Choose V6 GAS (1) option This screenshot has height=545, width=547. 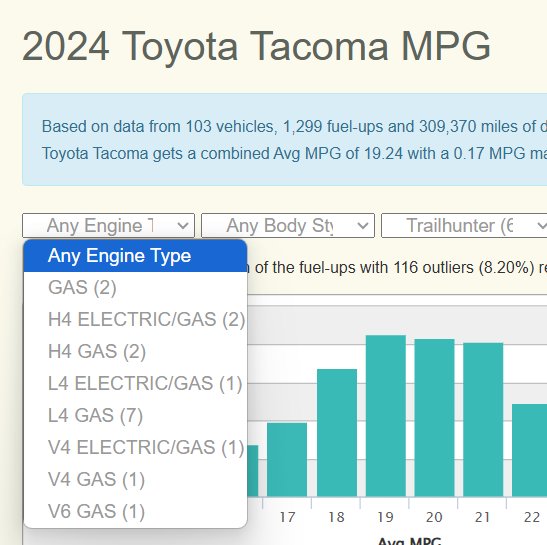[135, 511]
